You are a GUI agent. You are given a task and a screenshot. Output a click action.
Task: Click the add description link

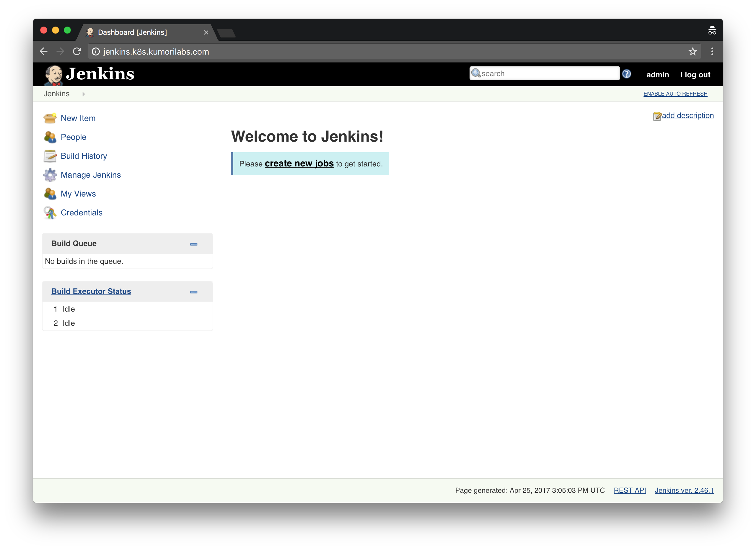click(x=688, y=116)
